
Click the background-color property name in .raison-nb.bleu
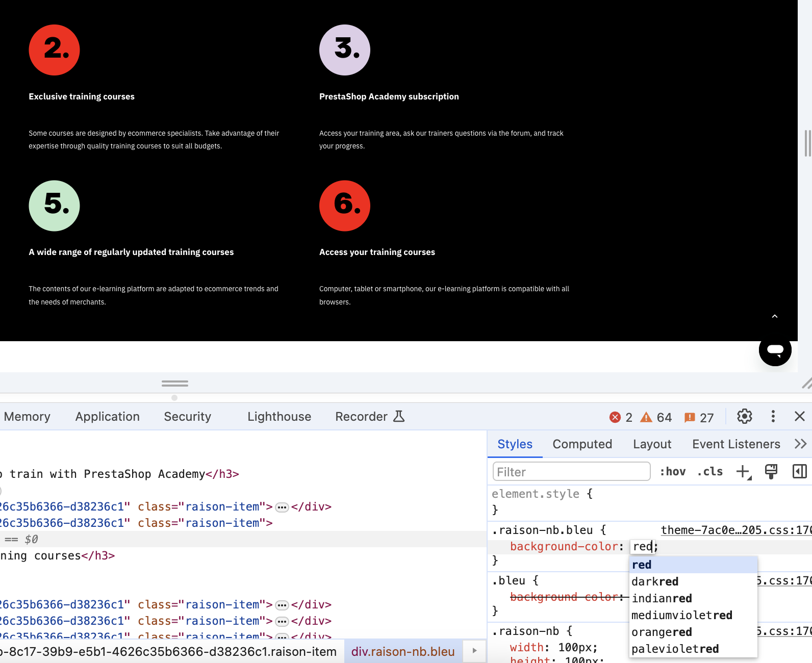pos(564,547)
